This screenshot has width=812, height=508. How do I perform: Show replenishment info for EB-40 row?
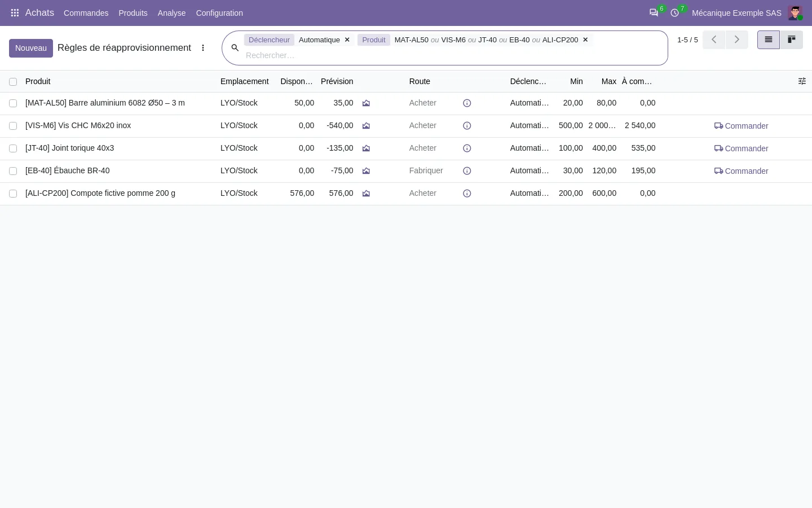[x=467, y=171]
